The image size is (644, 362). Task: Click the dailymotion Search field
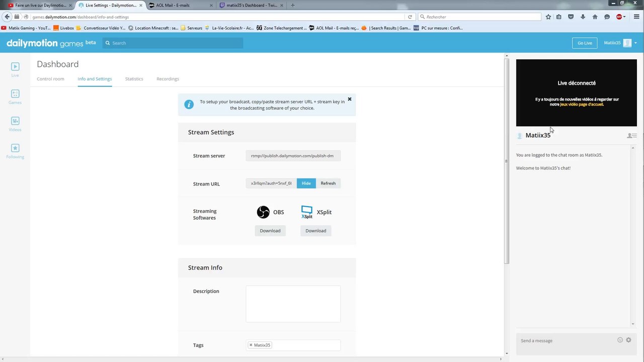coord(173,43)
